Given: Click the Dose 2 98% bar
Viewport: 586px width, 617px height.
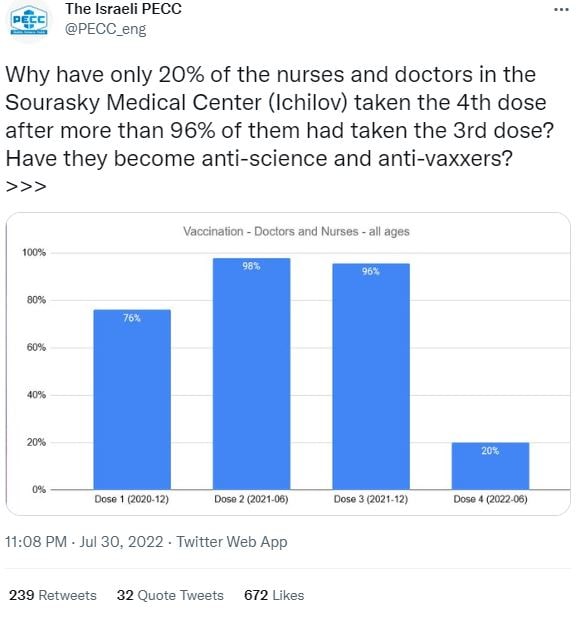Looking at the screenshot, I should (x=251, y=374).
